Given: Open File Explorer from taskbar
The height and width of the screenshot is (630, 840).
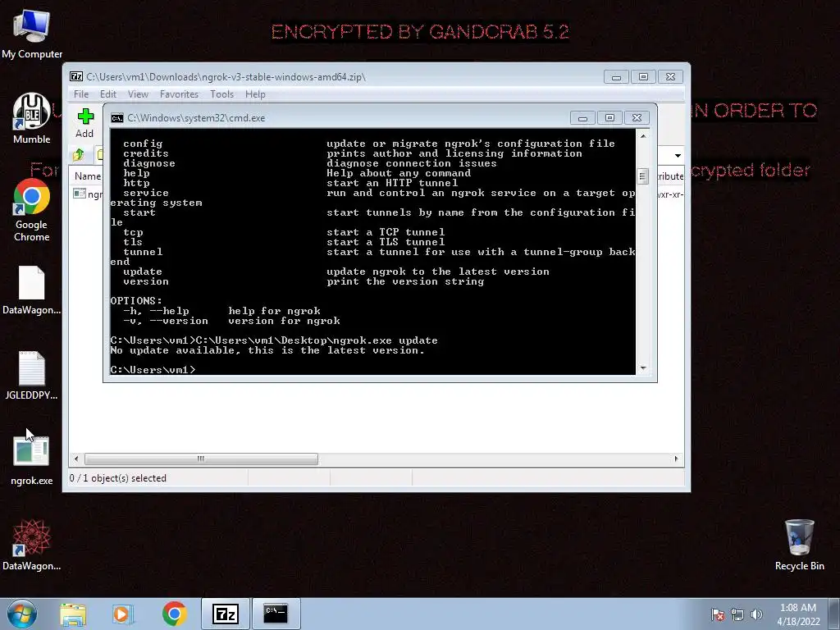Looking at the screenshot, I should point(73,614).
